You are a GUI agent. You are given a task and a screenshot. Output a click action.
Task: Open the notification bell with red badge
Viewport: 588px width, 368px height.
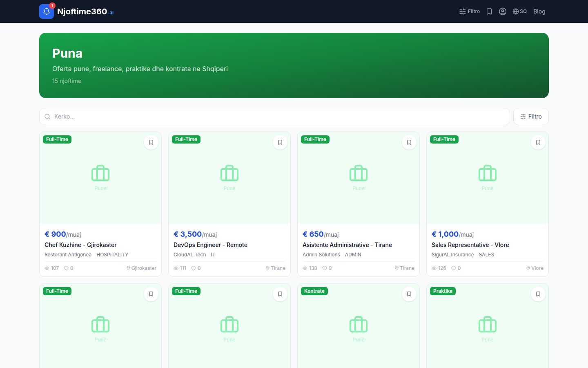[x=47, y=11]
